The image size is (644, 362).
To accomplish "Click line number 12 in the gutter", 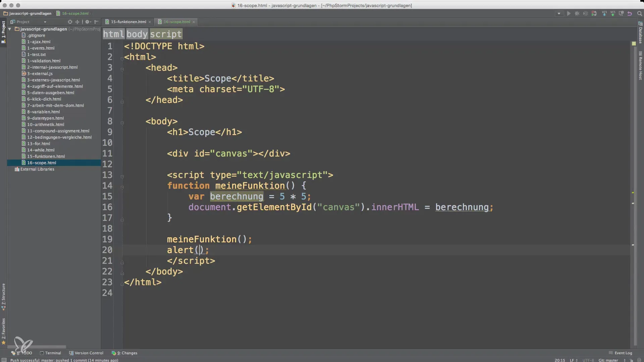I will click(107, 164).
